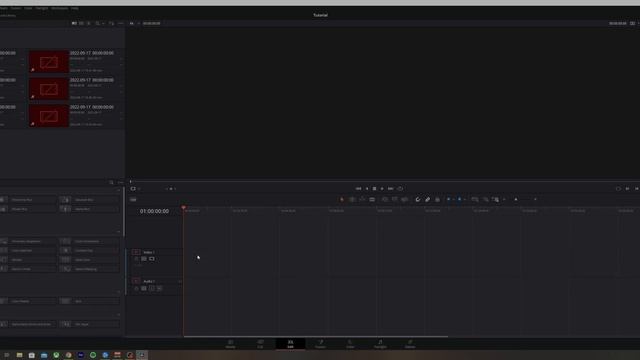
Task: Open File Explorer from the taskbar
Action: coord(19,355)
